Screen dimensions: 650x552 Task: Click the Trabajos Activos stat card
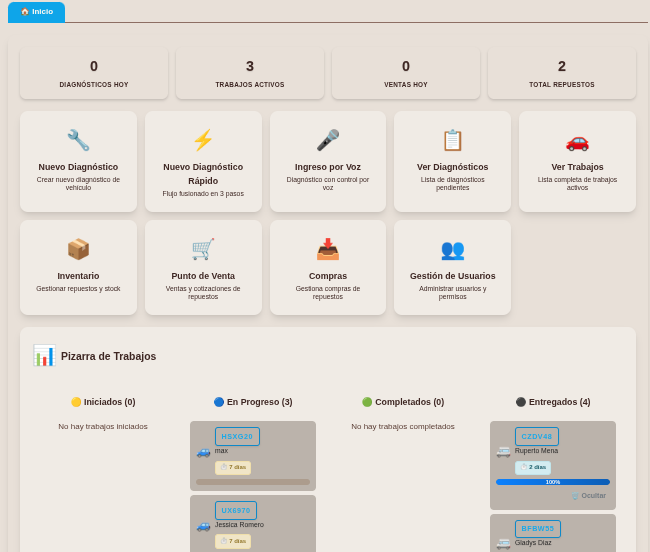click(x=250, y=73)
